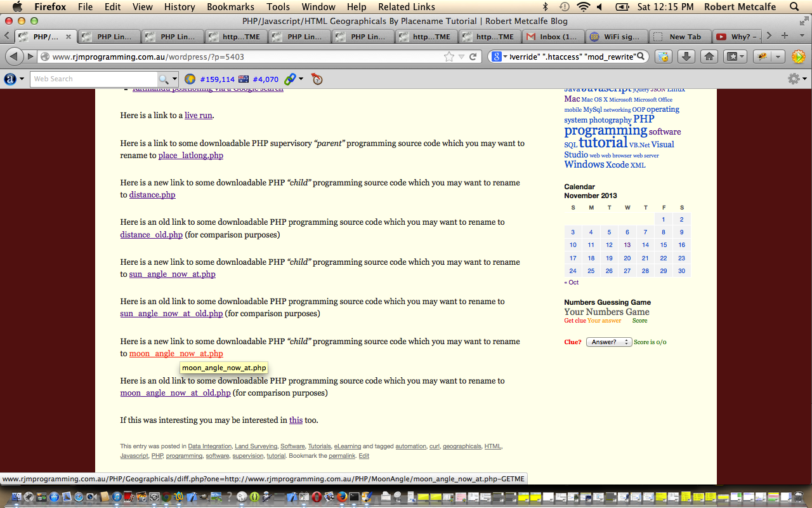
Task: Open the Related Links menu
Action: [407, 7]
